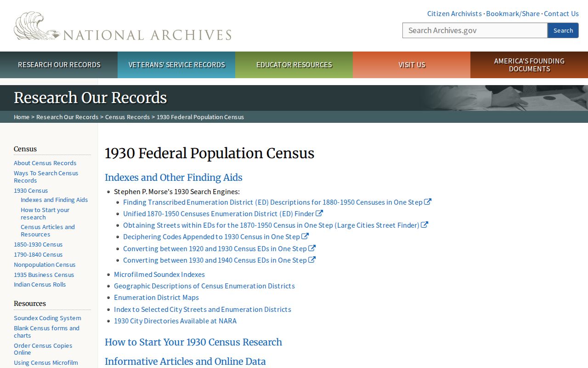This screenshot has height=368, width=588.
Task: Go to Home in breadcrumb
Action: point(22,117)
